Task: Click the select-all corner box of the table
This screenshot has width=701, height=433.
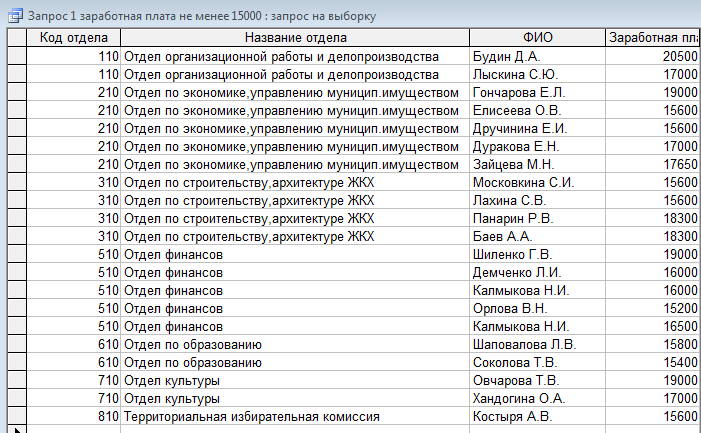Action: 17,38
